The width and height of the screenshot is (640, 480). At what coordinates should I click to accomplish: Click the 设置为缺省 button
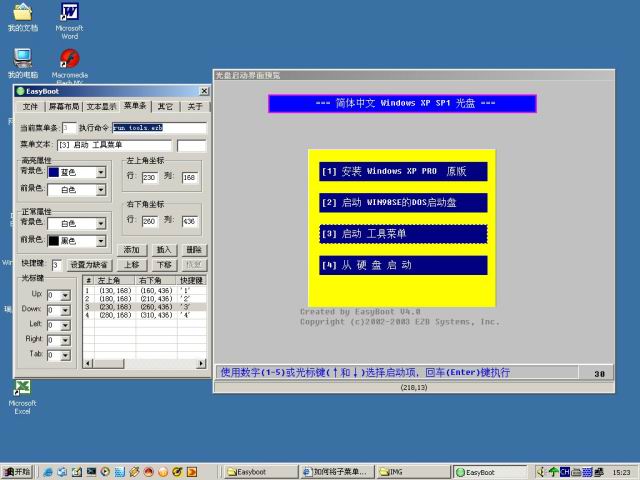[89, 265]
